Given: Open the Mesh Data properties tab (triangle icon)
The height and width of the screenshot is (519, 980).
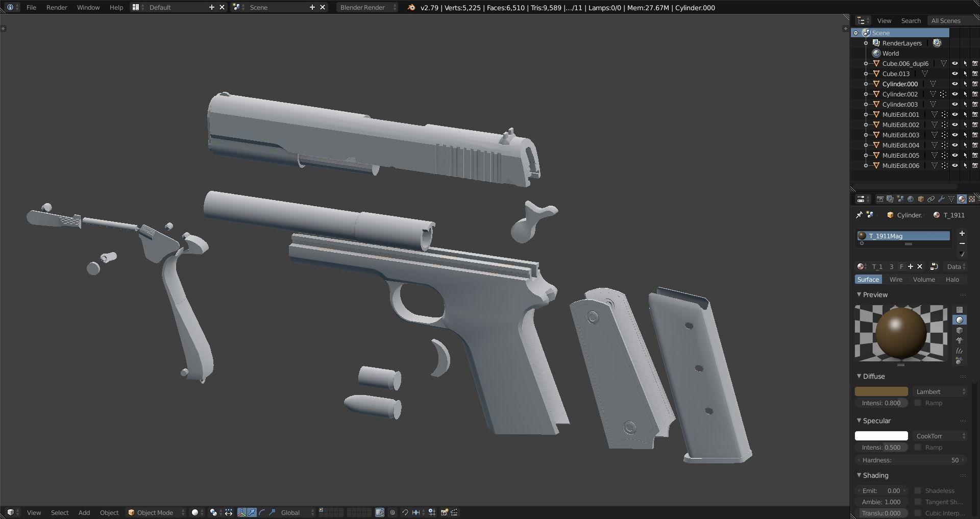Looking at the screenshot, I should tap(951, 199).
